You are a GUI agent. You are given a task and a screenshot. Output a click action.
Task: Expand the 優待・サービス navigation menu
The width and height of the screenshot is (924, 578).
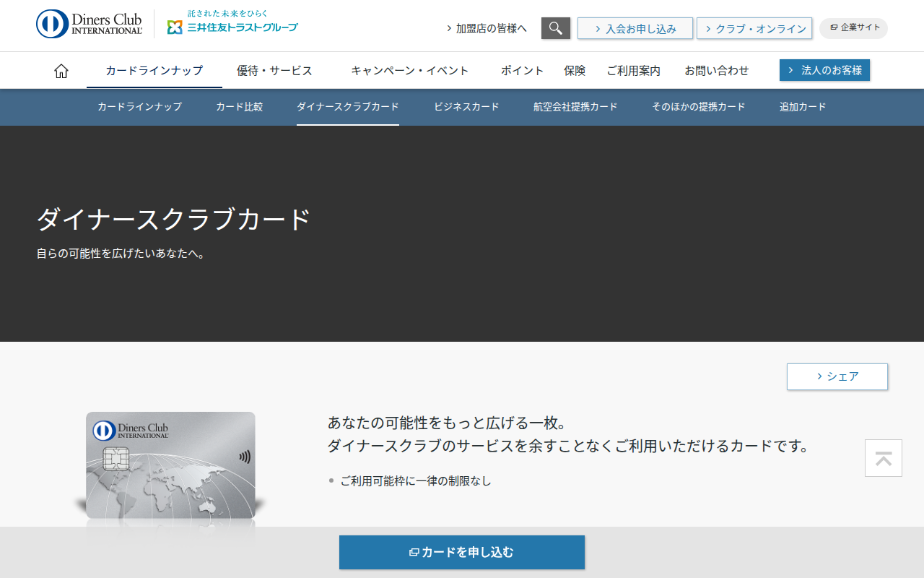(x=274, y=69)
